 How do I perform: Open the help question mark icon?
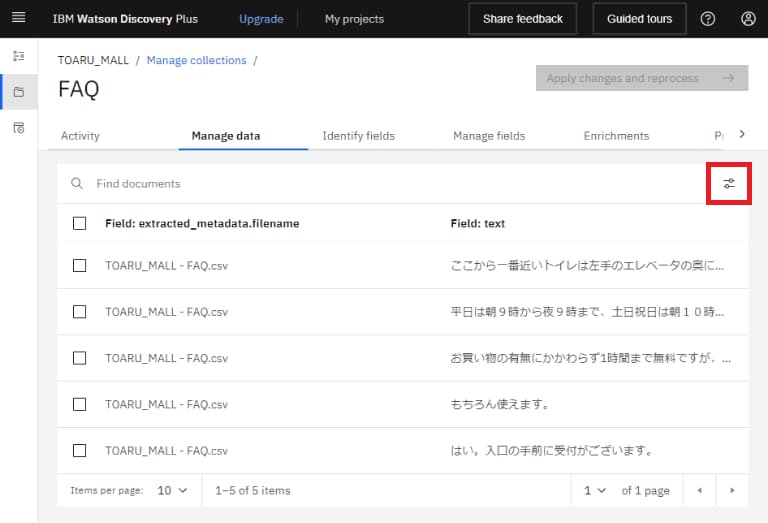click(x=708, y=18)
